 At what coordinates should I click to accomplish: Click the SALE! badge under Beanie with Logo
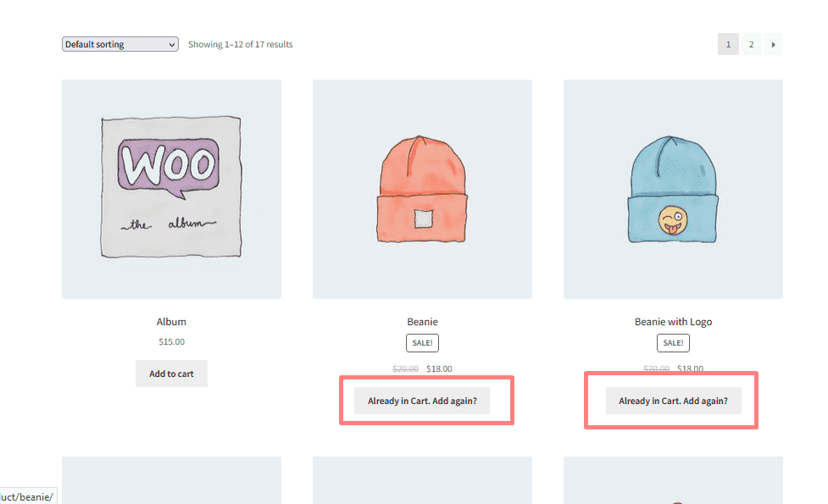(673, 343)
